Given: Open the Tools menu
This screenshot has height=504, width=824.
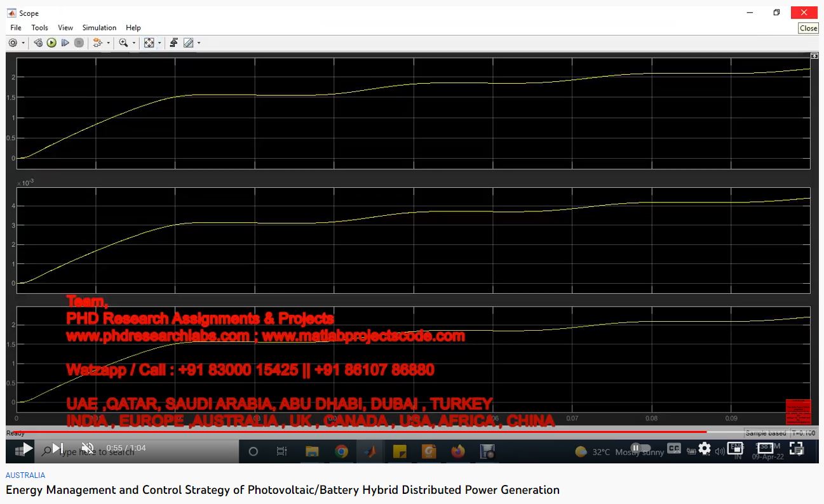Looking at the screenshot, I should pos(39,28).
